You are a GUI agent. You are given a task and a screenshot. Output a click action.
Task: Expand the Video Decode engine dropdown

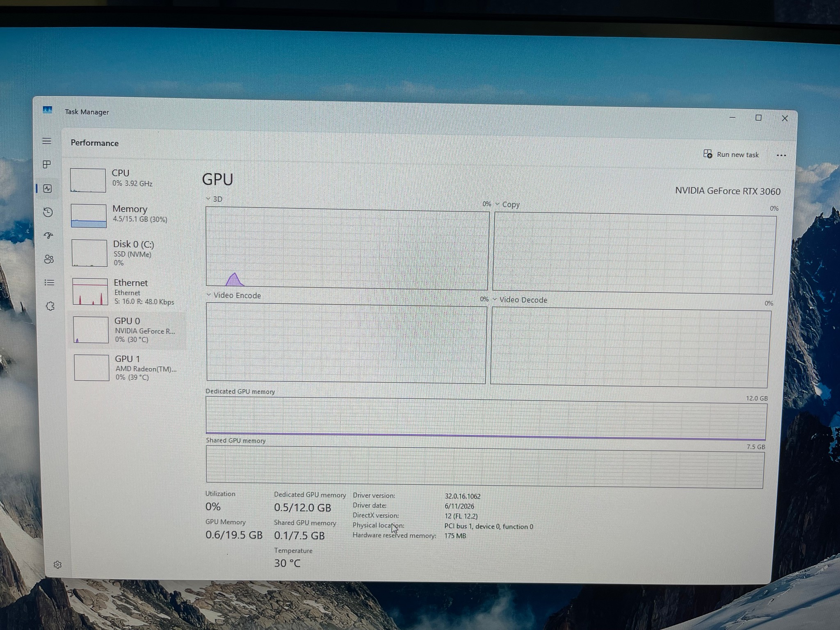(520, 300)
